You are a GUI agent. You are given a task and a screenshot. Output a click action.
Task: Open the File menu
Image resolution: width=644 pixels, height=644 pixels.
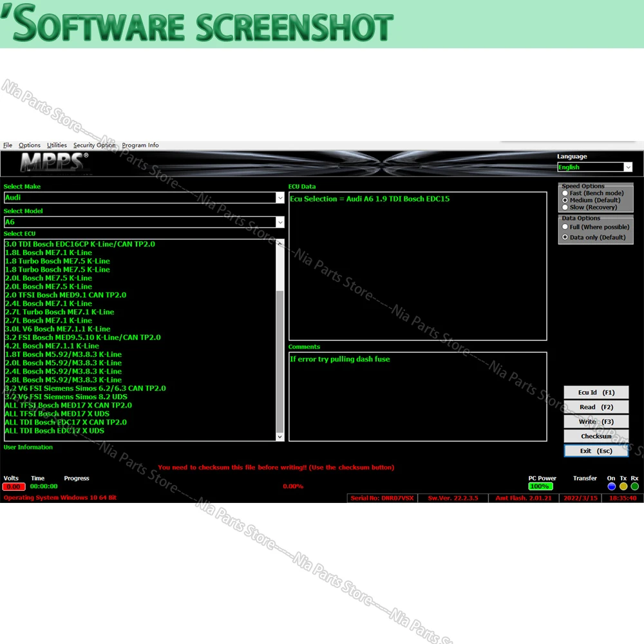8,145
